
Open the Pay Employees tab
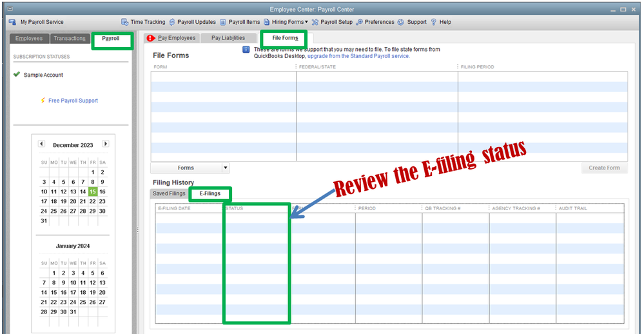(172, 38)
